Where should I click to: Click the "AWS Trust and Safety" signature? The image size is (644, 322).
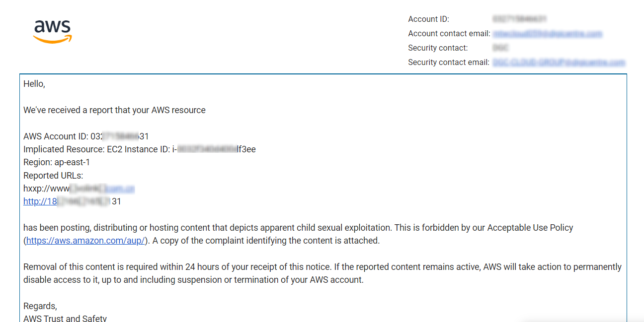click(65, 318)
